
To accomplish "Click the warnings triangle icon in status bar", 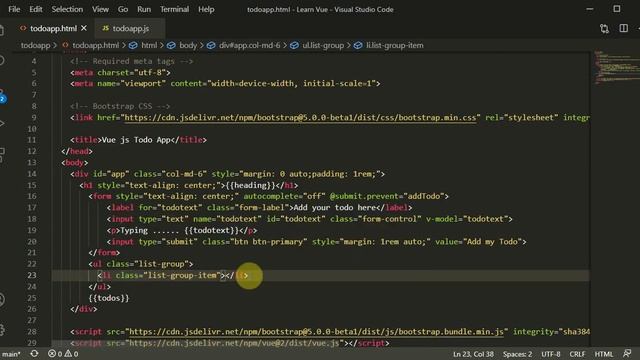I will coord(68,353).
